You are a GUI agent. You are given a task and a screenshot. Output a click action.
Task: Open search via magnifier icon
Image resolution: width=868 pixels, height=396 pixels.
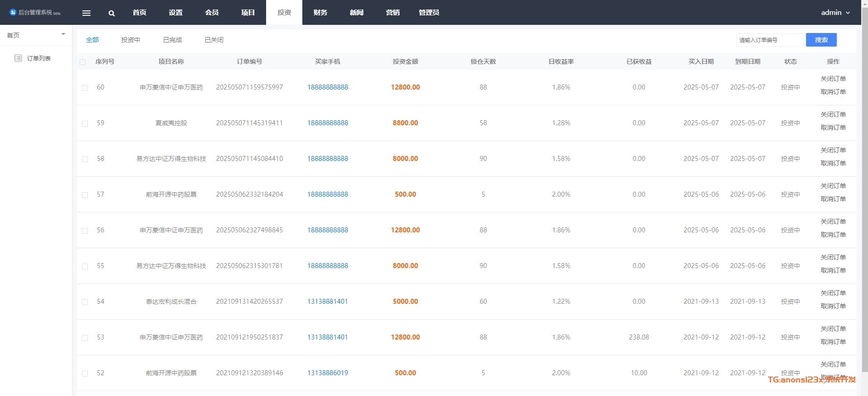point(111,13)
